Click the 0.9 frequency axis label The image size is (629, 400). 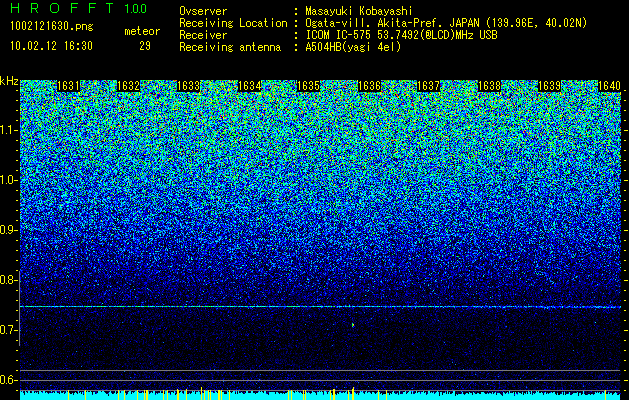coord(9,230)
